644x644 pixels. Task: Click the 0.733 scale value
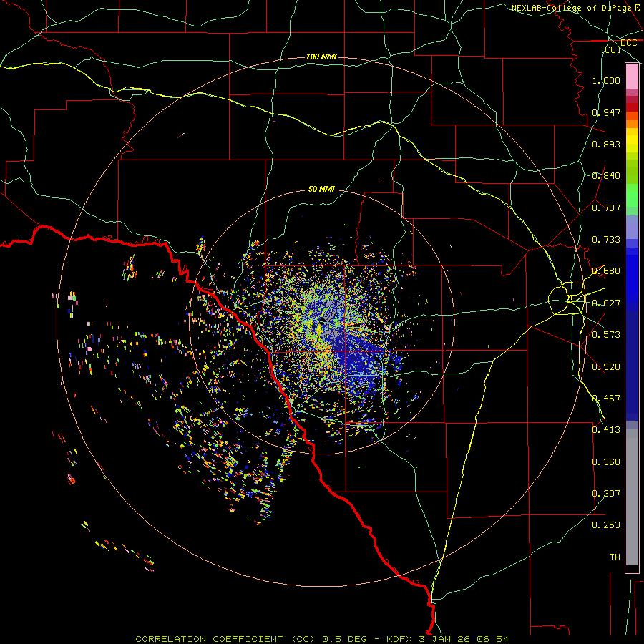[606, 240]
